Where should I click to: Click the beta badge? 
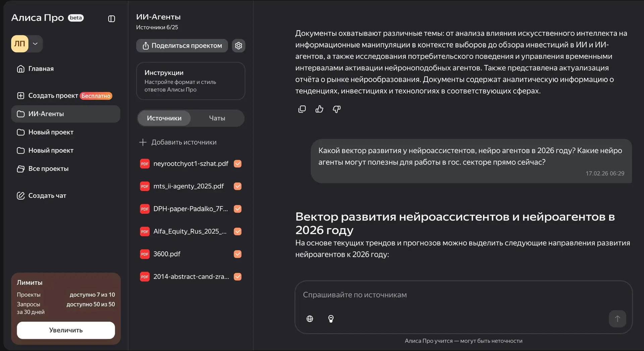coord(76,18)
